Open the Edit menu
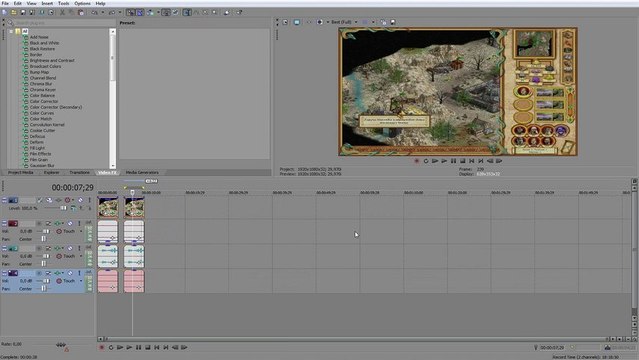The height and width of the screenshot is (360, 639). click(x=18, y=3)
